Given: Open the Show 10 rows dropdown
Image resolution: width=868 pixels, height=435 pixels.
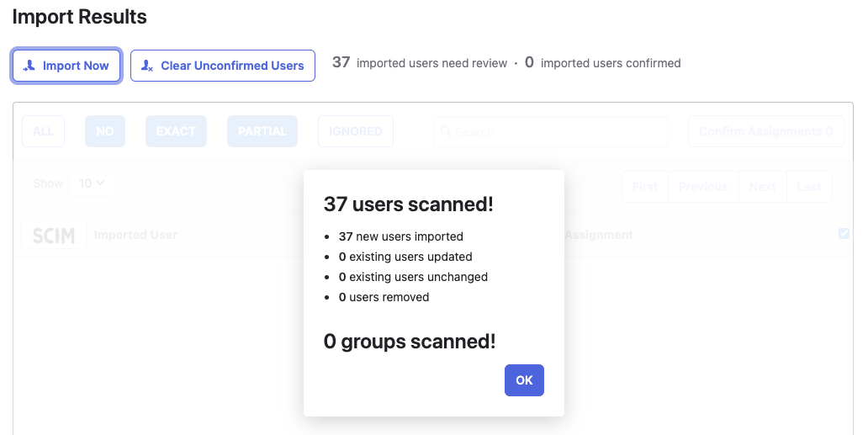Looking at the screenshot, I should (92, 183).
